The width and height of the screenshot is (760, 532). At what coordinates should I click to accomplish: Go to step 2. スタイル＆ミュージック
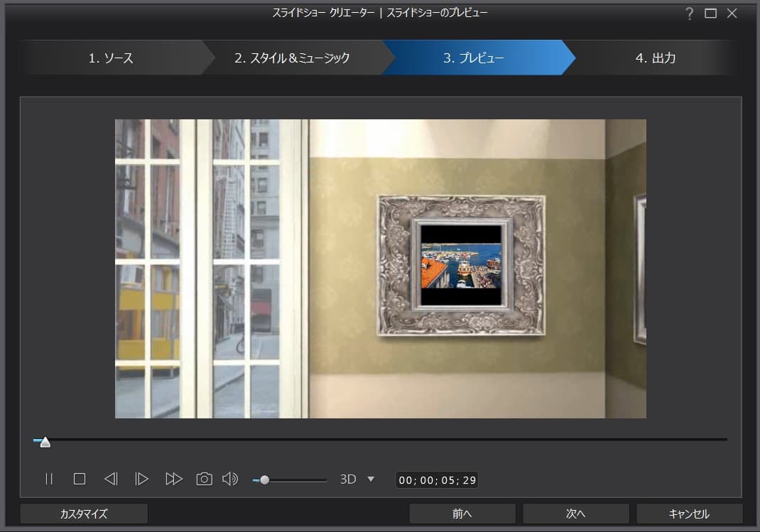pos(292,58)
